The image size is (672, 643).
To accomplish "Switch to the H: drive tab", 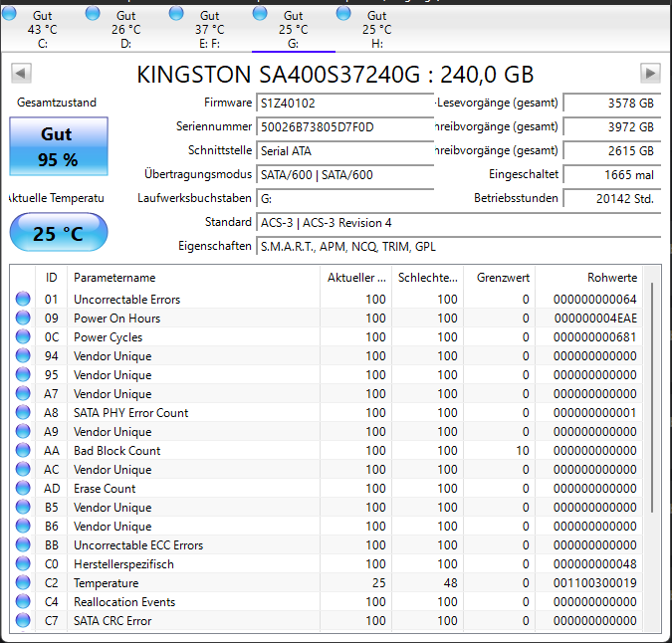I will 376,29.
